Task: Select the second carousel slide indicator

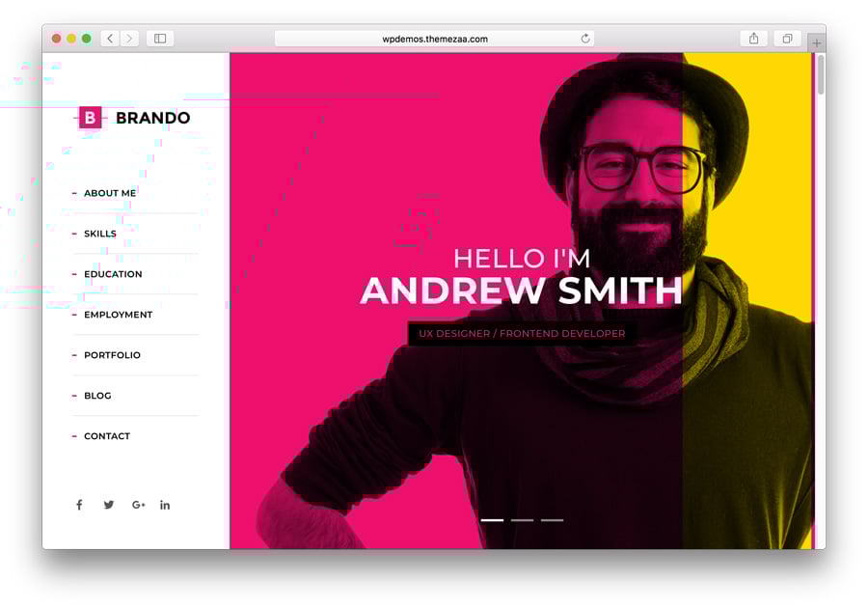Action: point(522,520)
